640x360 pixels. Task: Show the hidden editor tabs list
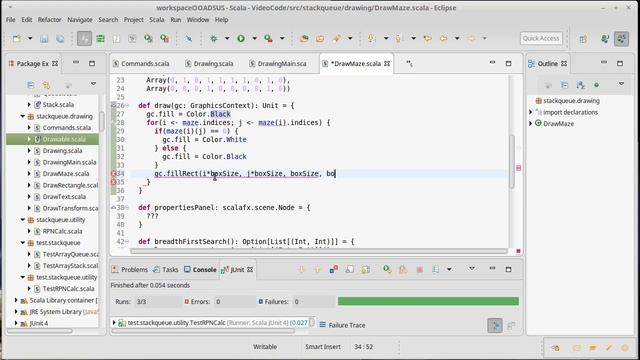tap(409, 63)
